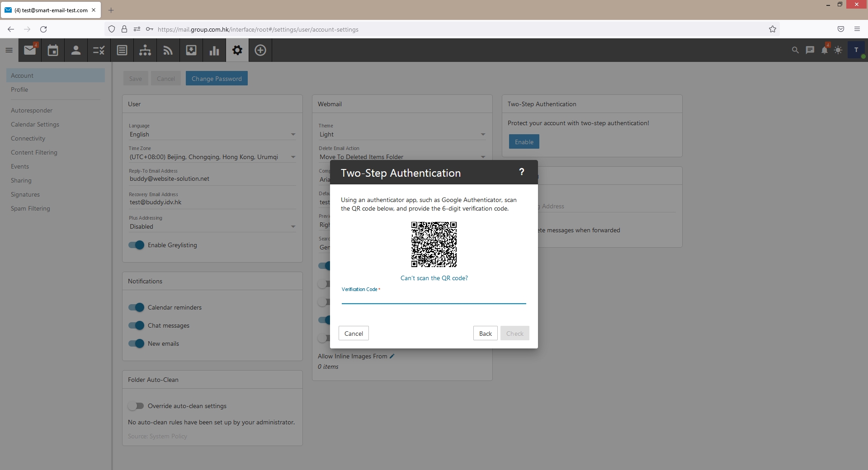The height and width of the screenshot is (470, 868).
Task: Click the Save to Pocket icon
Action: (x=841, y=29)
